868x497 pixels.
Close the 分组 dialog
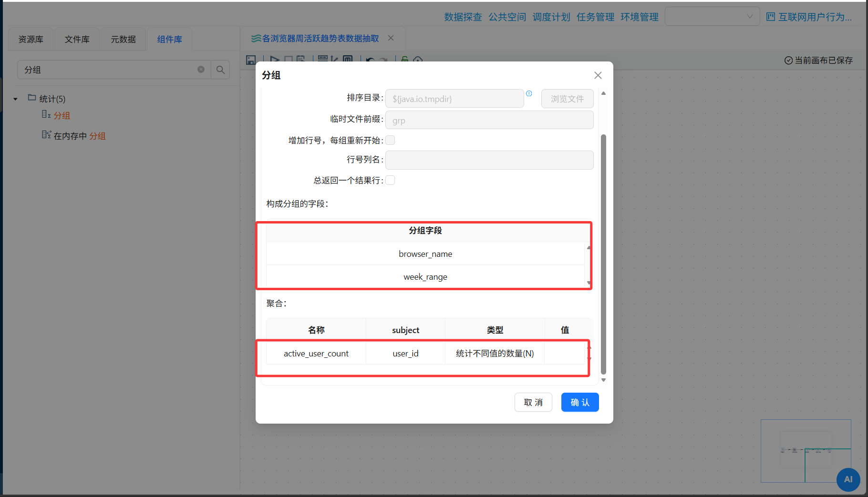(598, 75)
